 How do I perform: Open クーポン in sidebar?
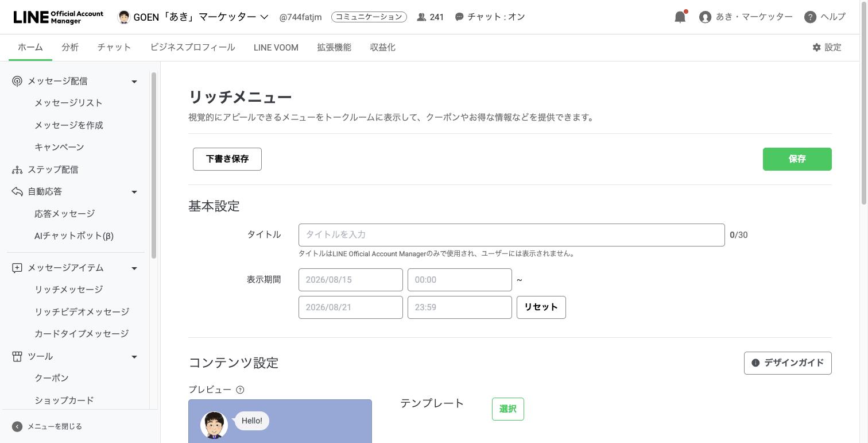pos(52,378)
